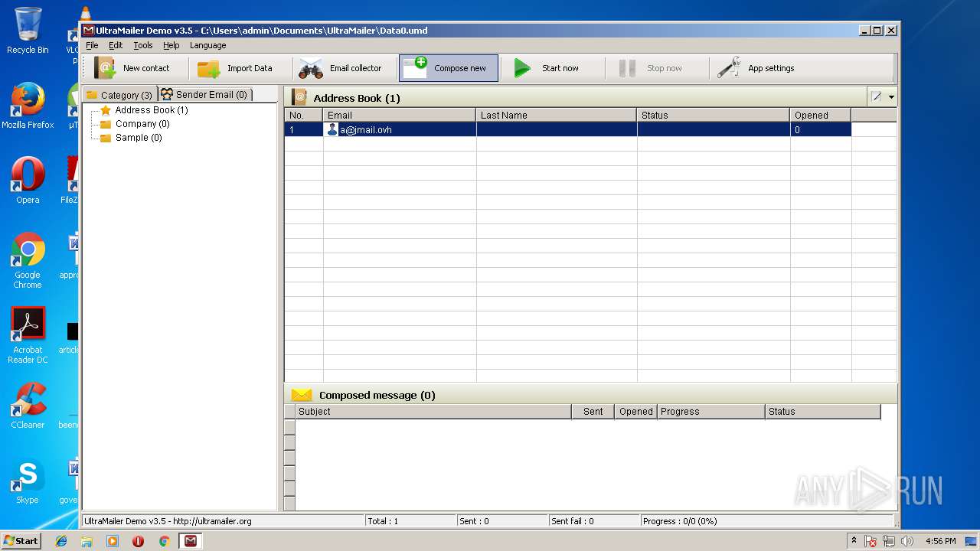Click the New contact toolbar button
Viewport: 980px width, 551px height.
pos(132,68)
